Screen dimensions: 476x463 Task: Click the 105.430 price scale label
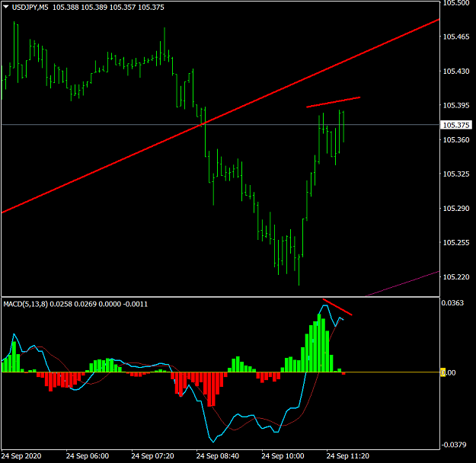(456, 72)
